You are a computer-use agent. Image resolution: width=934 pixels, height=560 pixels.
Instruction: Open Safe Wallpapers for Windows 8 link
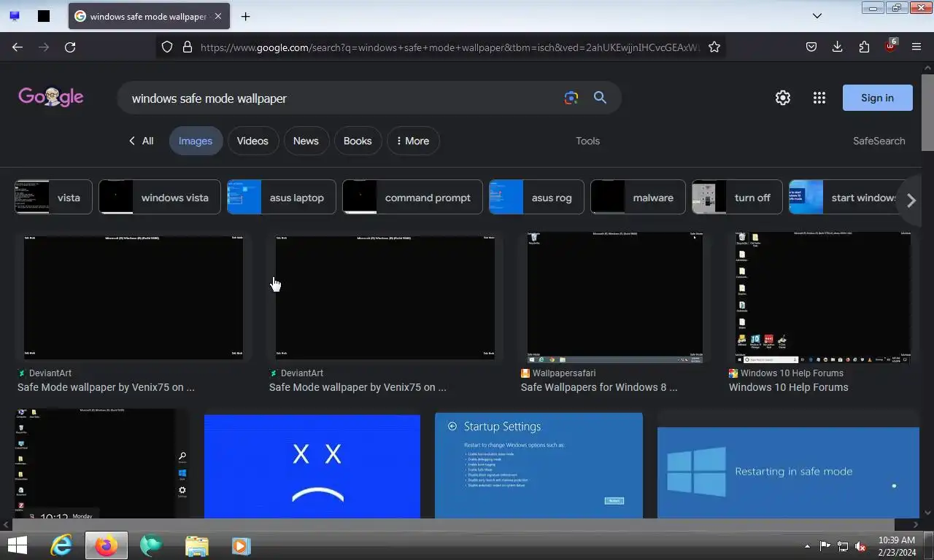point(599,387)
